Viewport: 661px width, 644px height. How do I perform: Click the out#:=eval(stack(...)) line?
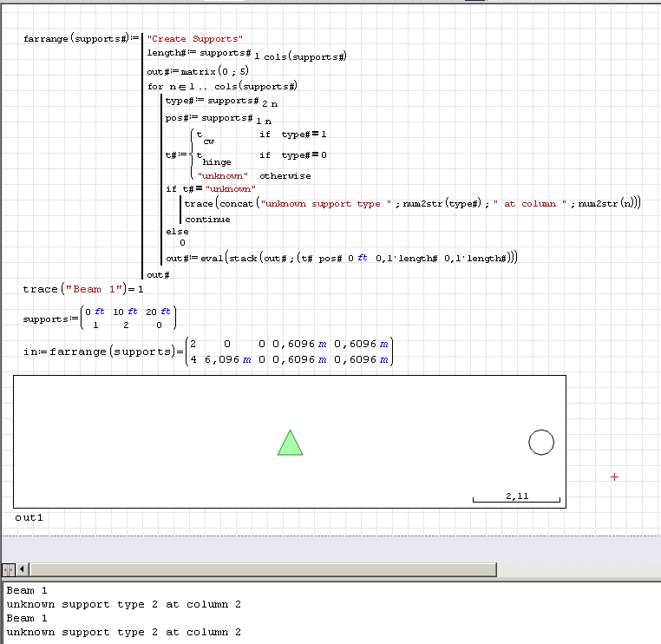[342, 259]
